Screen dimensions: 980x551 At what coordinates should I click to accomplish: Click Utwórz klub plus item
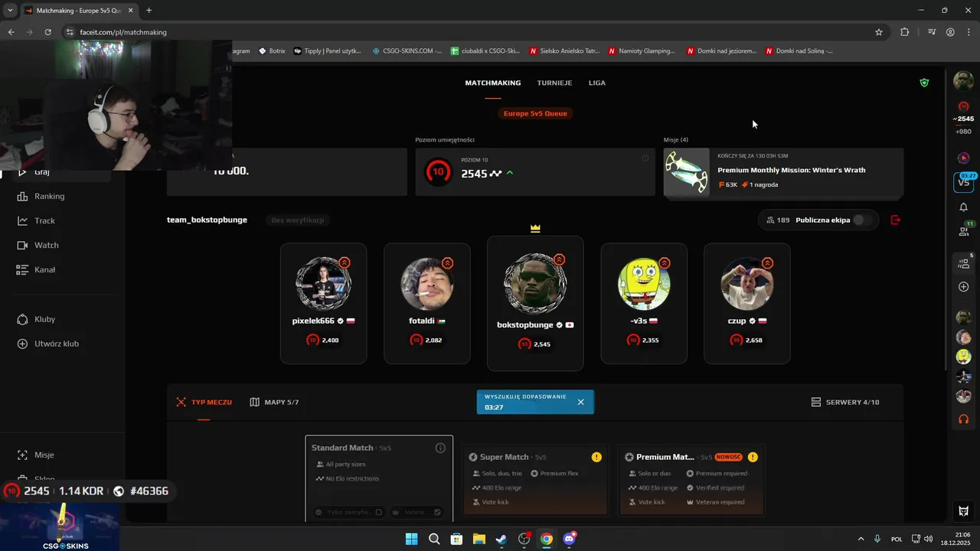coord(47,344)
